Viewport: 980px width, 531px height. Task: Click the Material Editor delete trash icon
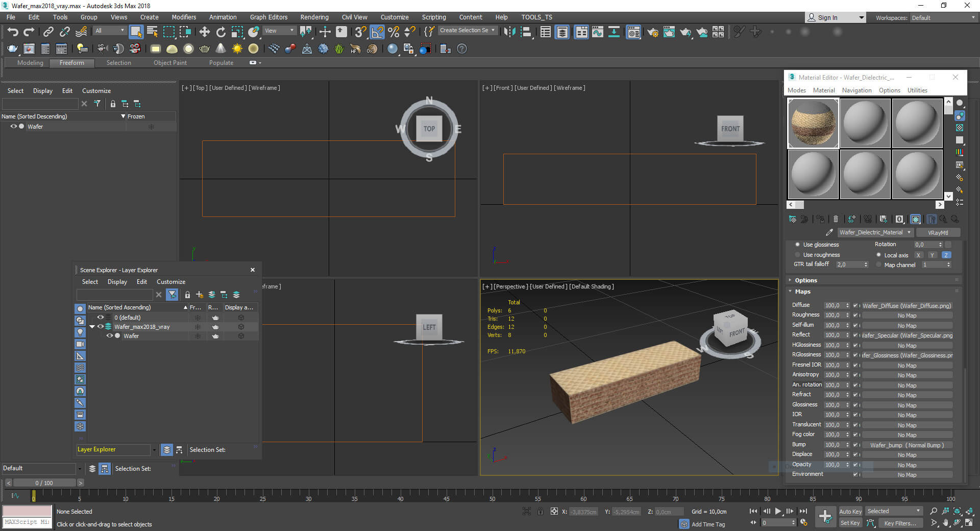click(x=836, y=219)
